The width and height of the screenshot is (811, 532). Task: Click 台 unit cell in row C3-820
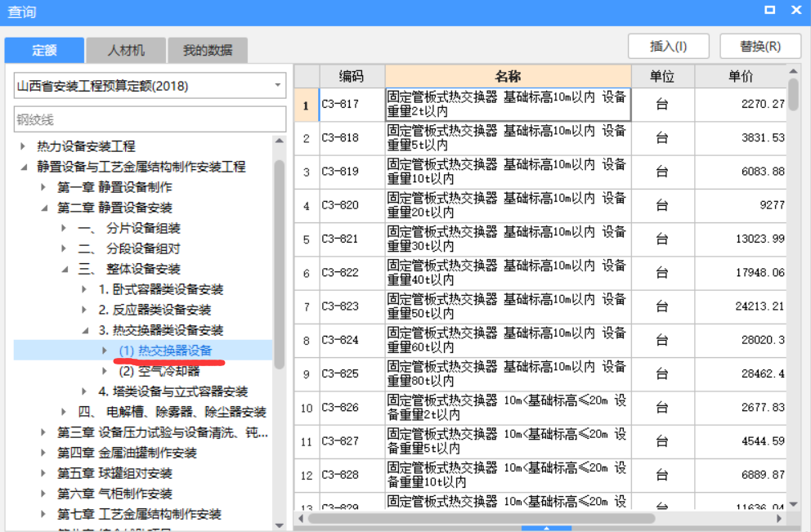point(662,205)
